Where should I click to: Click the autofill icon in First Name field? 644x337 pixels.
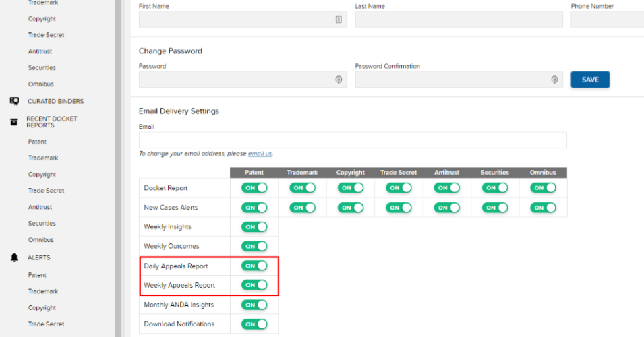coord(339,20)
